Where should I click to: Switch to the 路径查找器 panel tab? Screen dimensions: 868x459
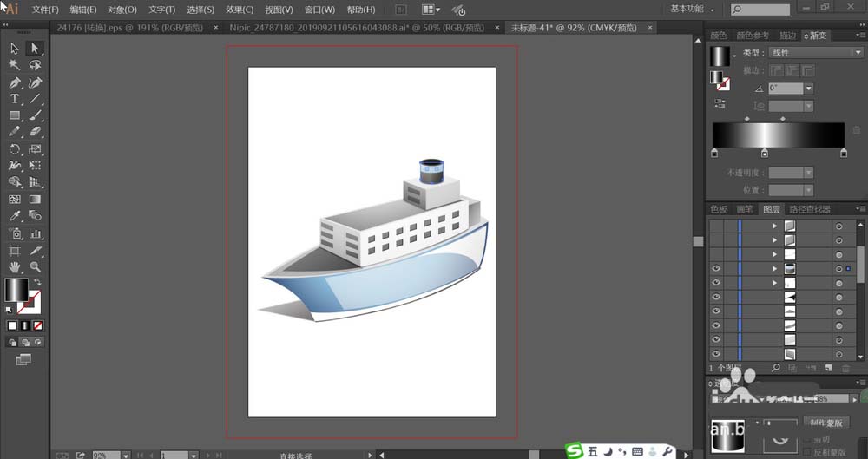point(810,209)
